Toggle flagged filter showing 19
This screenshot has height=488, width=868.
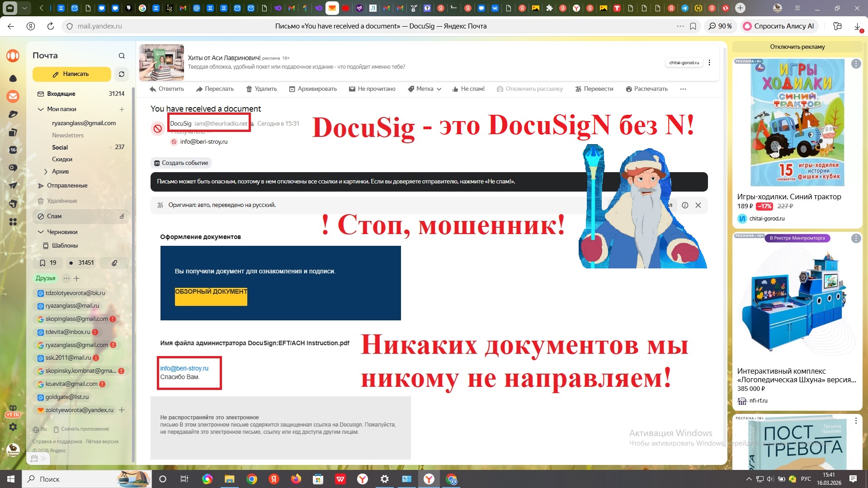[48, 263]
